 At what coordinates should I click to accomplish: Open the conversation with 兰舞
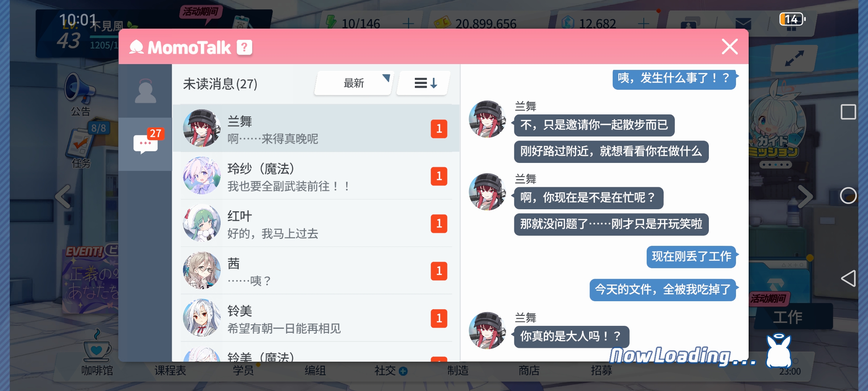(316, 129)
